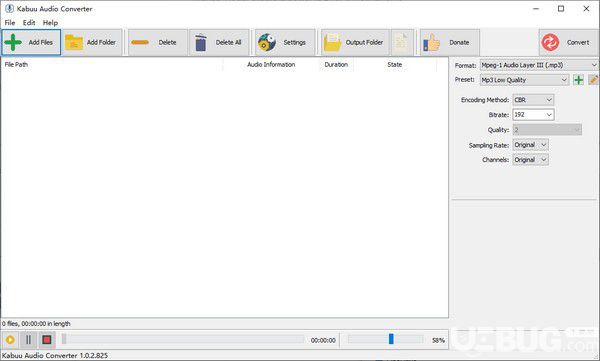Open the Bitrate dropdown showing 192
This screenshot has width=600, height=361.
pyautogui.click(x=533, y=114)
